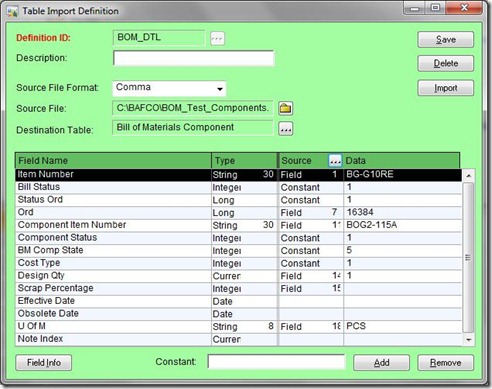
Task: Click the scroll down arrow of the field list
Action: tap(469, 340)
